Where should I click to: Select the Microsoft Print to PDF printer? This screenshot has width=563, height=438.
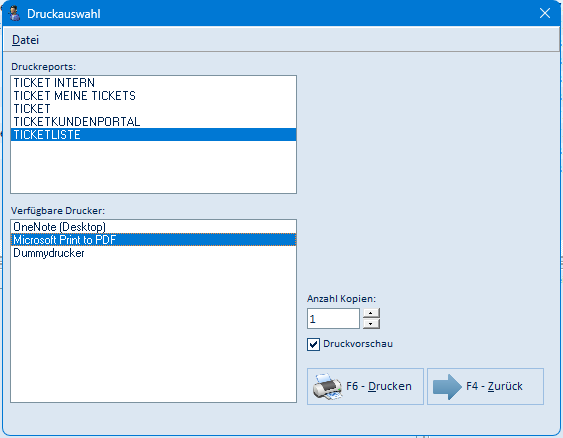point(153,239)
